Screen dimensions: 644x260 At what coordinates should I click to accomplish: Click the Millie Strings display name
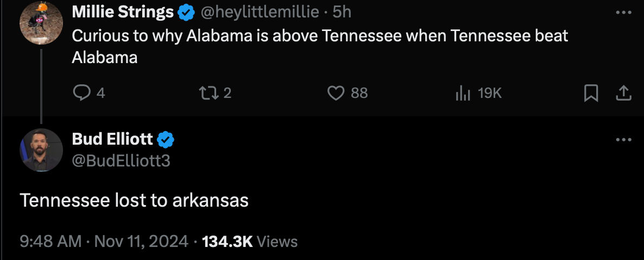pyautogui.click(x=123, y=11)
